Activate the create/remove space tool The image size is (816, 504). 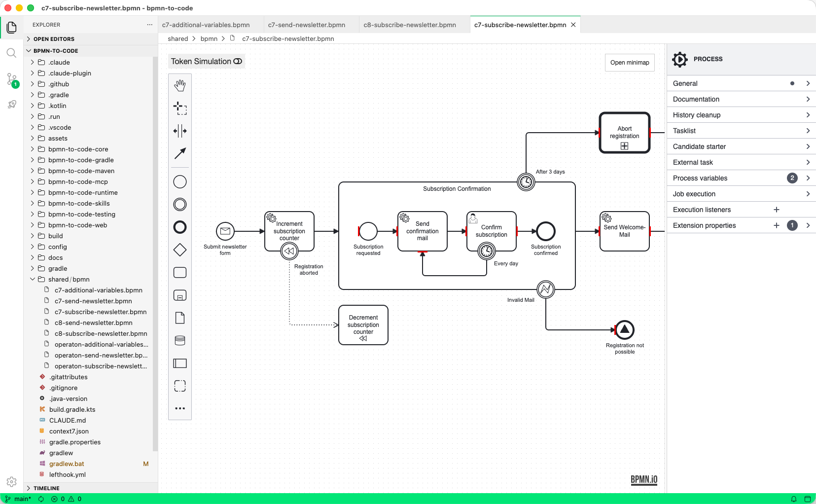coord(180,131)
